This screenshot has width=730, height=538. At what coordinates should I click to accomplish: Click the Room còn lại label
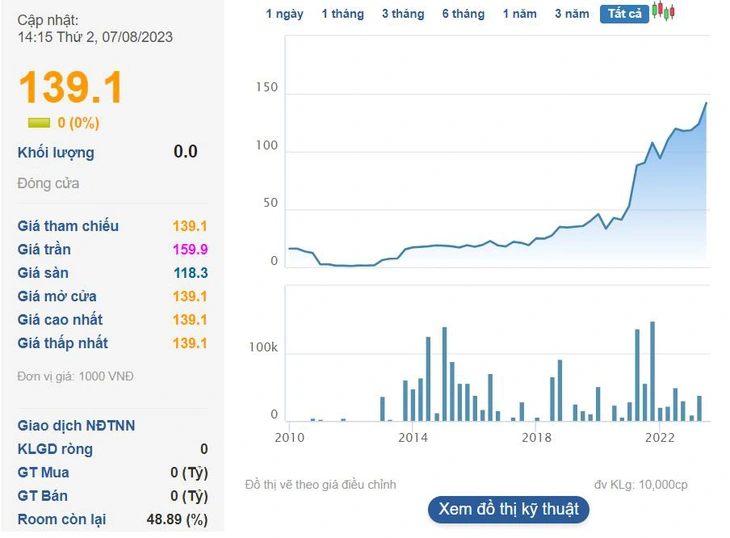tap(61, 519)
